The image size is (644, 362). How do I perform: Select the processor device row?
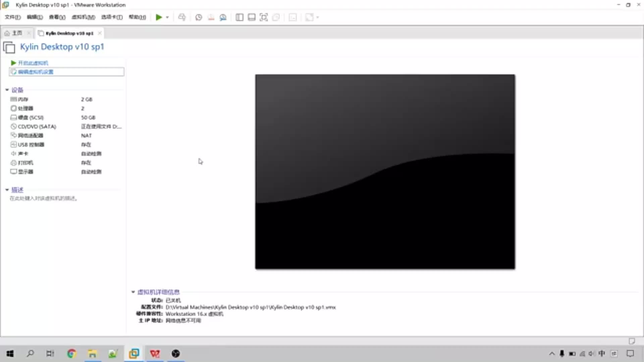pyautogui.click(x=66, y=108)
